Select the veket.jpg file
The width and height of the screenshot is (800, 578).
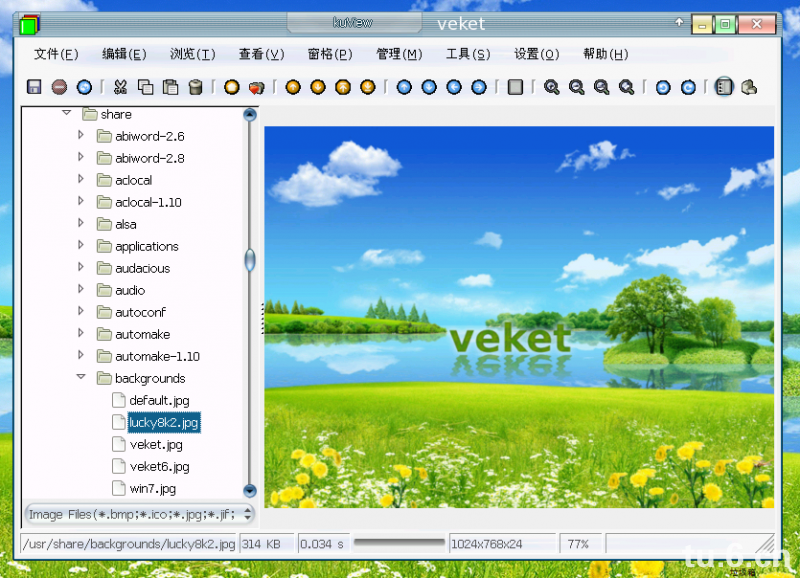pos(156,444)
